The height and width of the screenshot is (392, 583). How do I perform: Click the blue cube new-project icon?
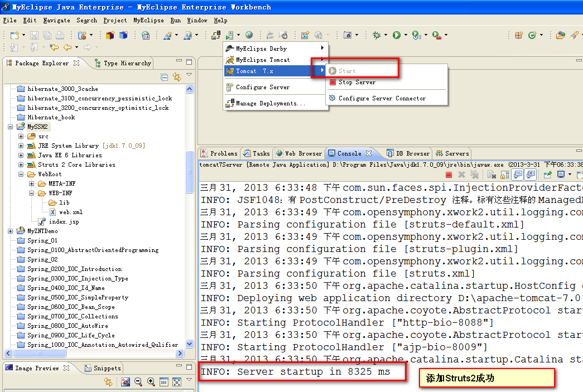pyautogui.click(x=123, y=35)
